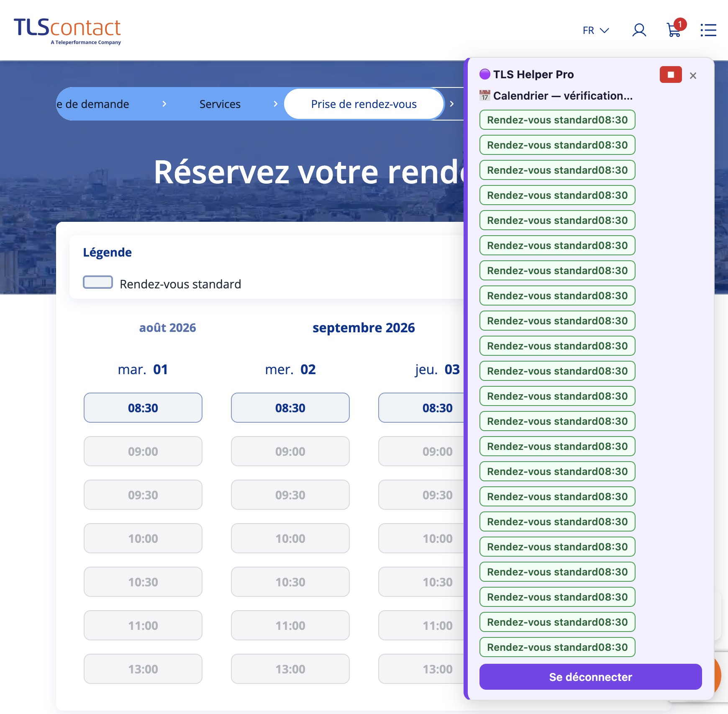Image resolution: width=728 pixels, height=714 pixels.
Task: Click 11:00 slot on jeu. 03
Action: click(421, 625)
